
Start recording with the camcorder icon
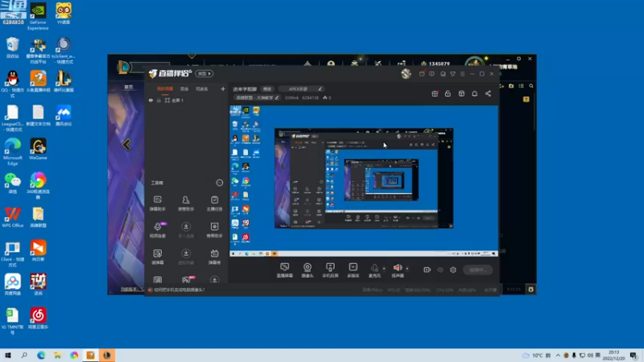point(427,269)
